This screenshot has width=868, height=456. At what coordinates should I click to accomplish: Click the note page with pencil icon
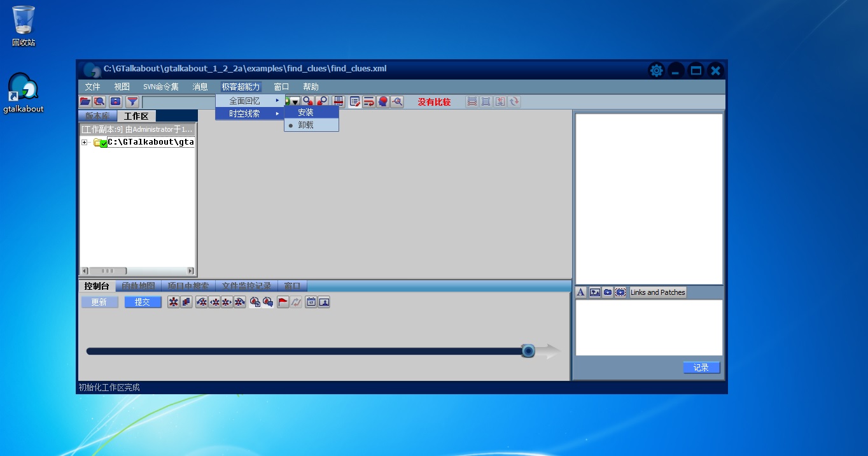pyautogui.click(x=354, y=101)
